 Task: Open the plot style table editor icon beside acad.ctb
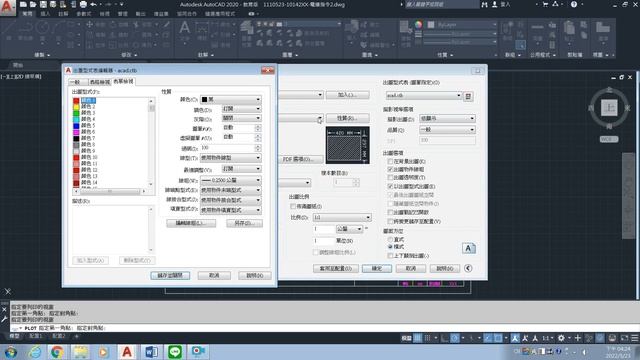[468, 96]
